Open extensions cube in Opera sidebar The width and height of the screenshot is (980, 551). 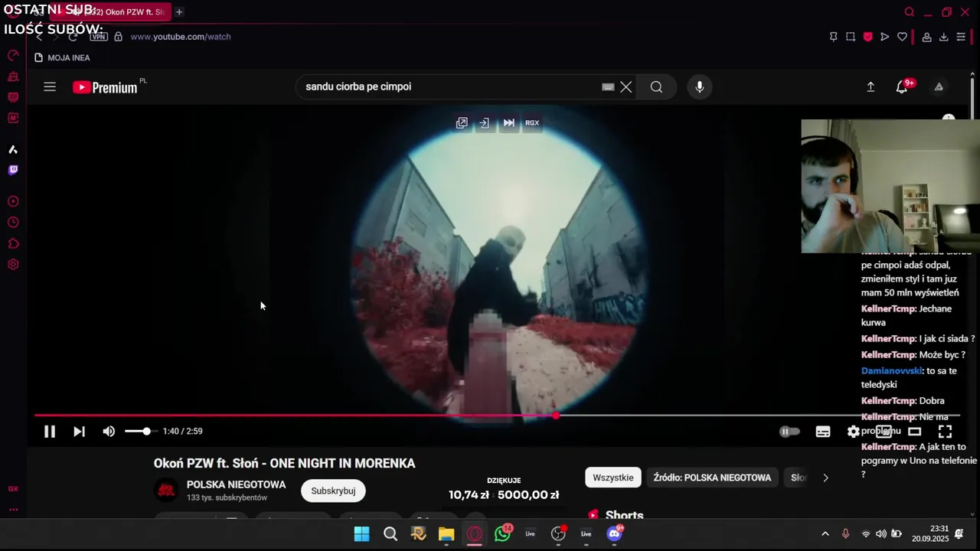coord(13,244)
